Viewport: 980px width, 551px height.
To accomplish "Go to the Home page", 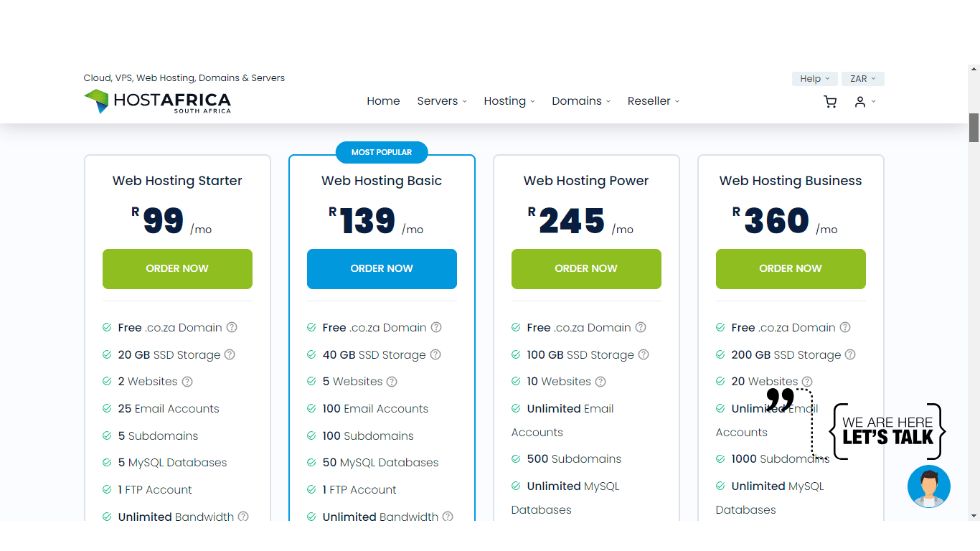I will coord(383,101).
